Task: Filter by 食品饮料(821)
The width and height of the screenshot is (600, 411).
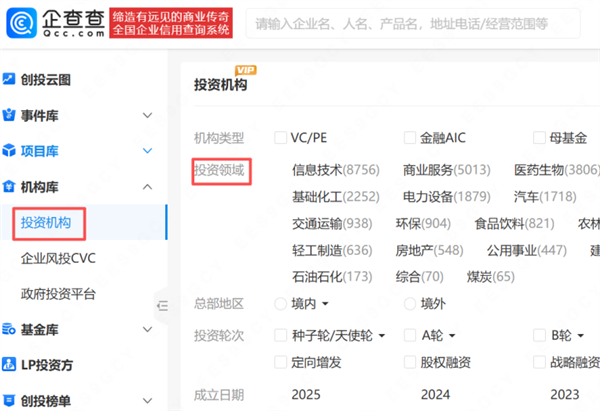Action: pyautogui.click(x=514, y=223)
